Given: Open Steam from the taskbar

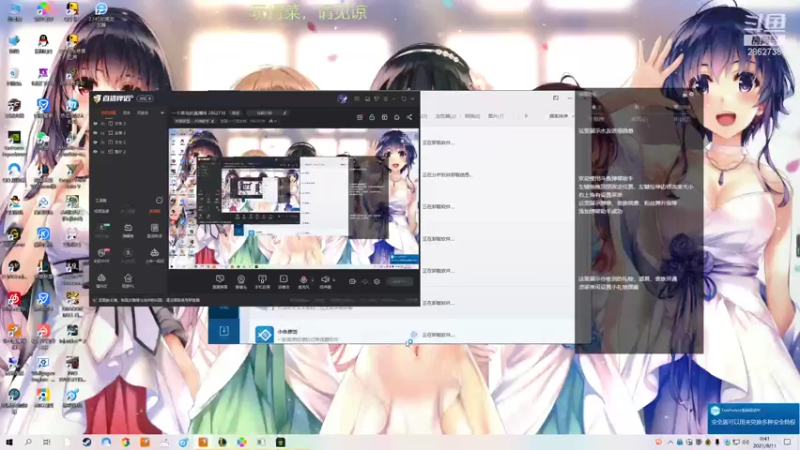Looking at the screenshot, I should [87, 442].
